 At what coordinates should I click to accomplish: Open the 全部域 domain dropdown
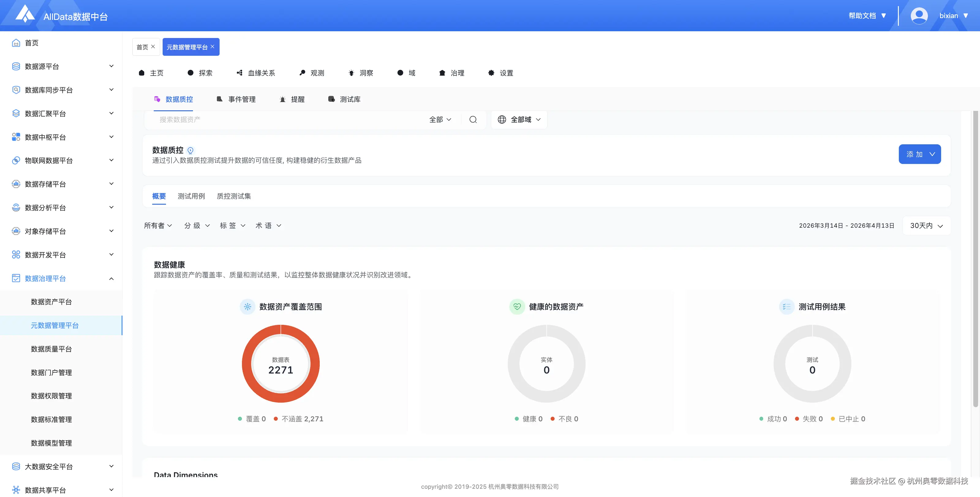[x=519, y=119]
